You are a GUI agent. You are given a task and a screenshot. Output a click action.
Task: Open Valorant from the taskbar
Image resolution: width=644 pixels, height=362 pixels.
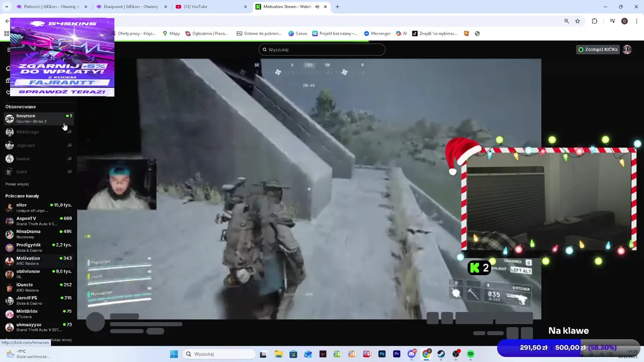pos(323,354)
